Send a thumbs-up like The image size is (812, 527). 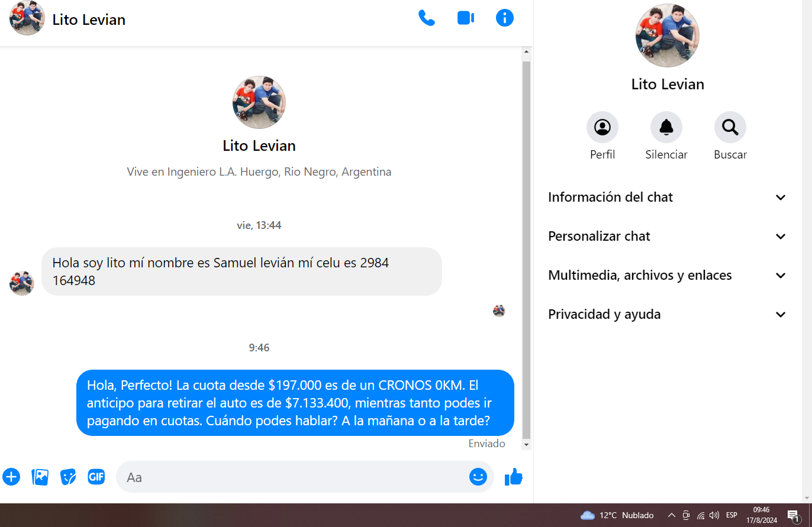[x=514, y=477]
